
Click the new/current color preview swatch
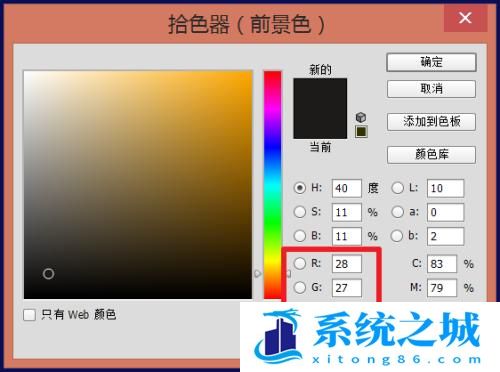[320, 108]
